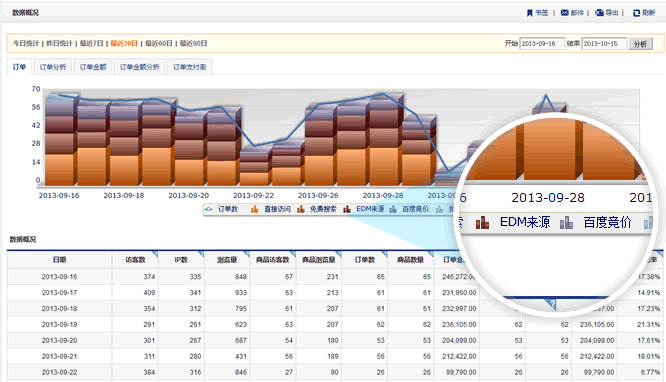The image size is (666, 382).
Task: Click the 刷新 text link
Action: click(x=649, y=13)
